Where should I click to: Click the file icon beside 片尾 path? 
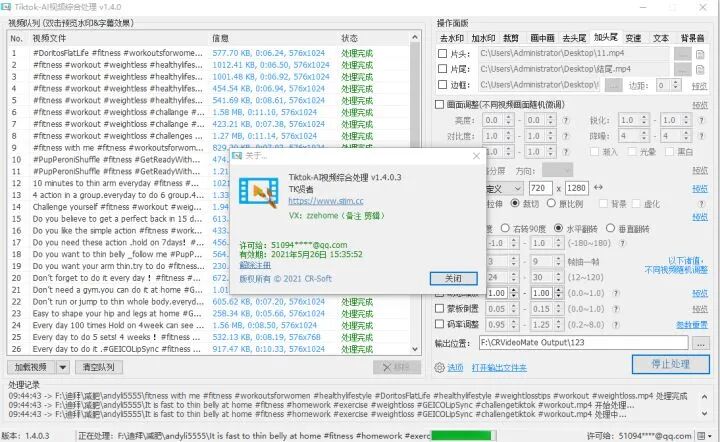[700, 70]
